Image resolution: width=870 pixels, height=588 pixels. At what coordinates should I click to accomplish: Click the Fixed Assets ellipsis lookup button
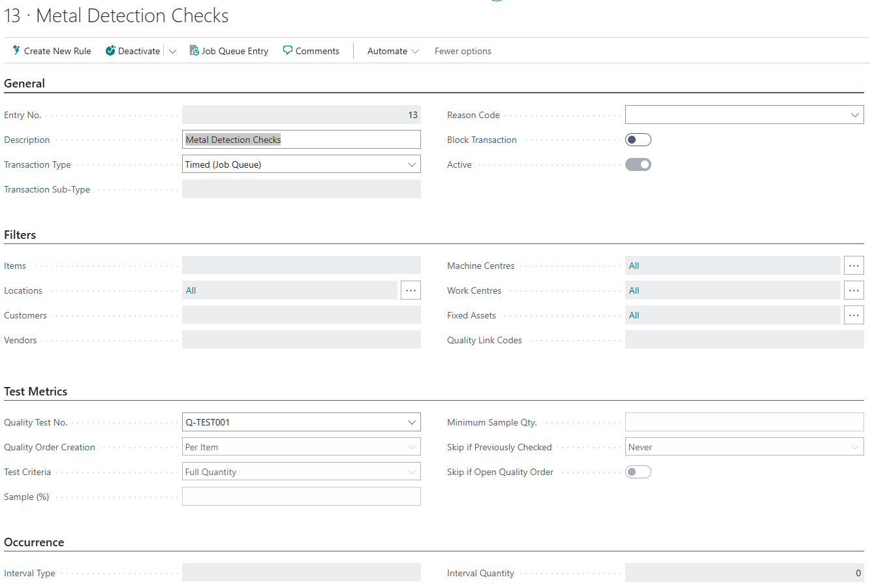coord(854,315)
